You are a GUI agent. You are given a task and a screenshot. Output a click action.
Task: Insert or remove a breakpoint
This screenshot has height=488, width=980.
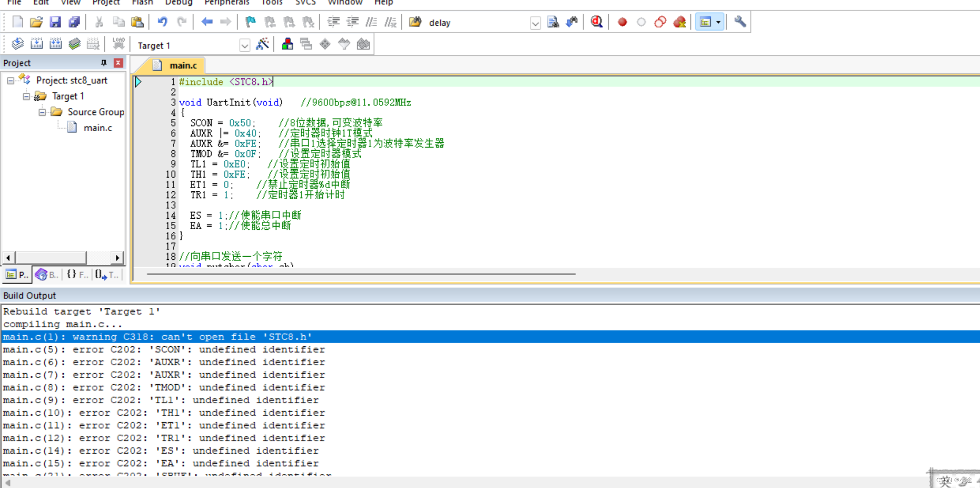pos(621,22)
